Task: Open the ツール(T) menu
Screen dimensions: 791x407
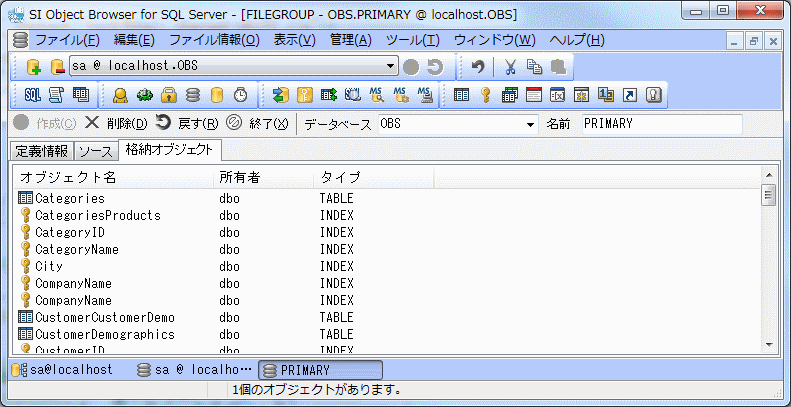Action: pos(412,40)
